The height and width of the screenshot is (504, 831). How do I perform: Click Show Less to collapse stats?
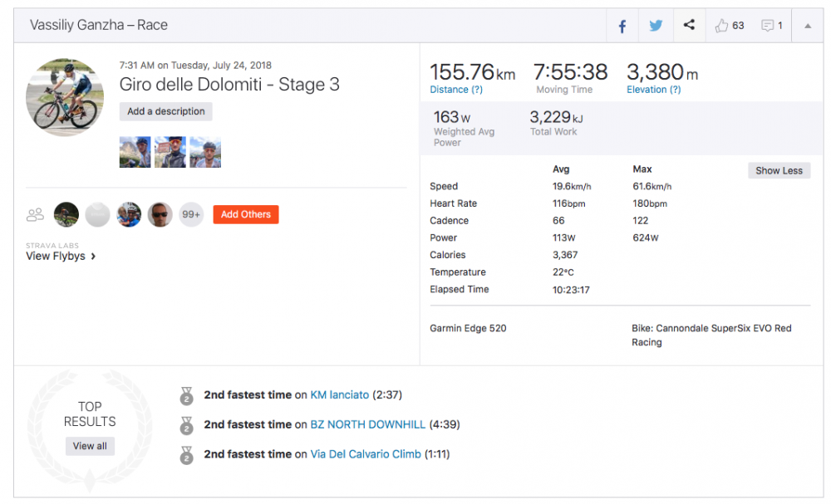[x=779, y=170]
